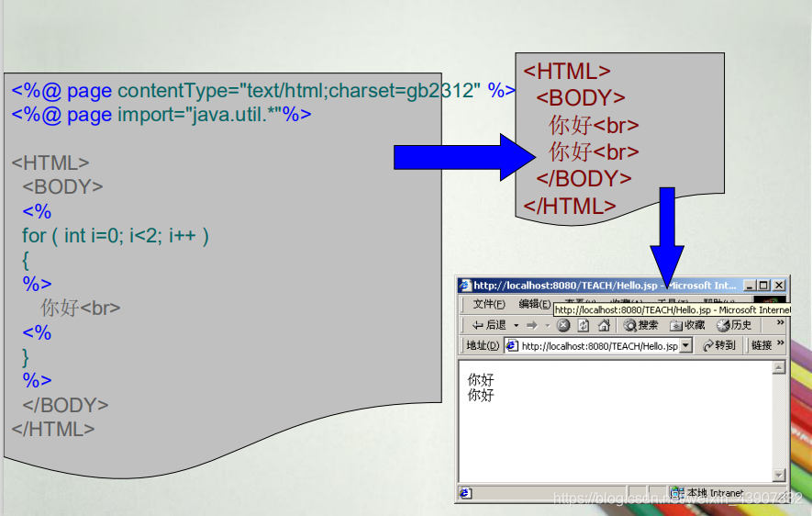
Task: Click the IE icon in the window title bar
Action: 465,286
